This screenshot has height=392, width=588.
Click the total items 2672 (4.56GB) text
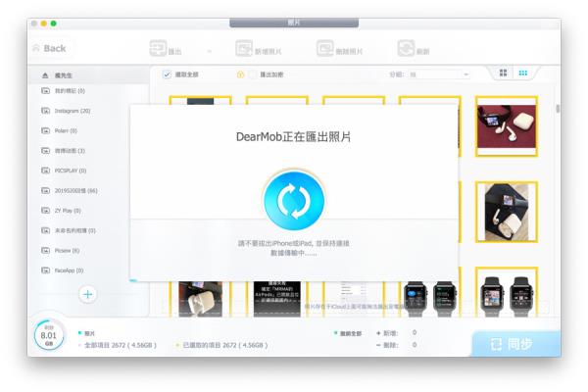[x=121, y=345]
